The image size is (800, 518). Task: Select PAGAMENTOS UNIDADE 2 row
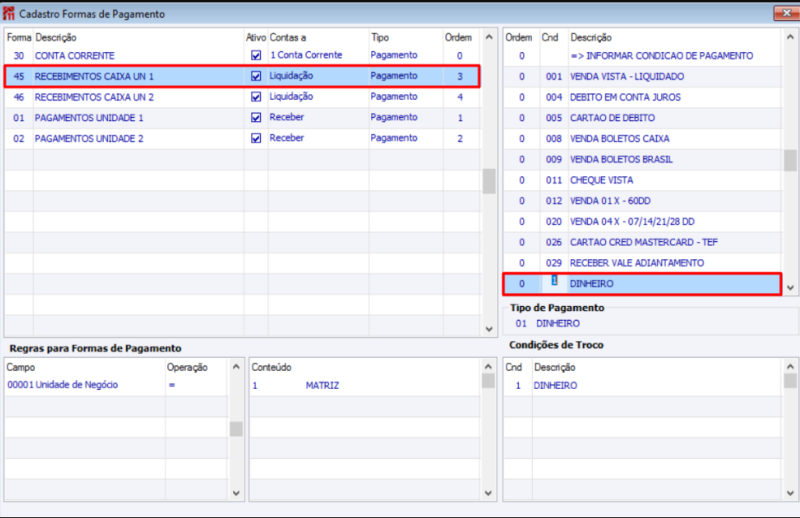pos(242,138)
